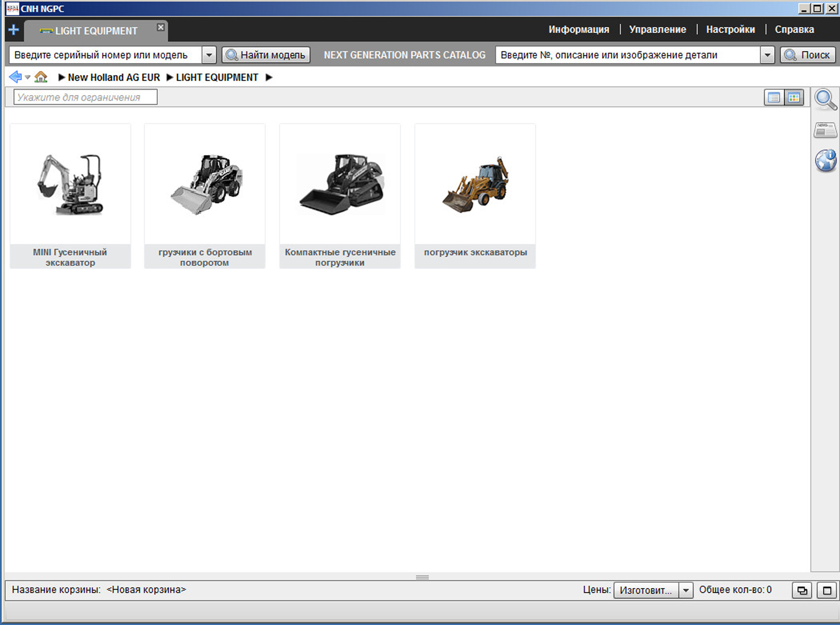The image size is (840, 625).
Task: Click the cart restore window icon
Action: [x=802, y=590]
